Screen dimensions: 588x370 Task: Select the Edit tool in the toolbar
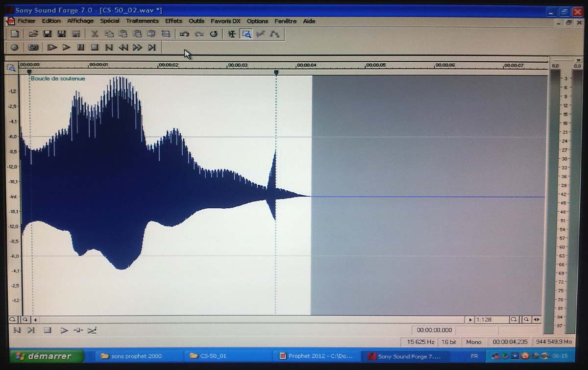pos(232,34)
